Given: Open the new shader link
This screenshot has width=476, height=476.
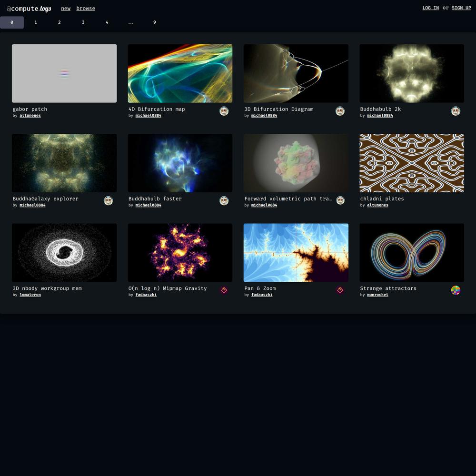Looking at the screenshot, I should (x=66, y=9).
